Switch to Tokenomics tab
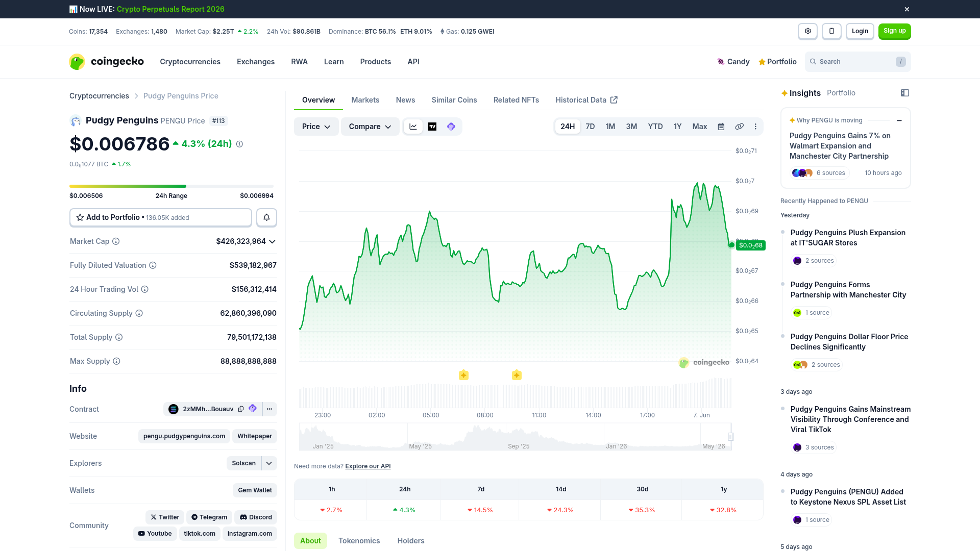The height and width of the screenshot is (551, 980). [x=359, y=541]
